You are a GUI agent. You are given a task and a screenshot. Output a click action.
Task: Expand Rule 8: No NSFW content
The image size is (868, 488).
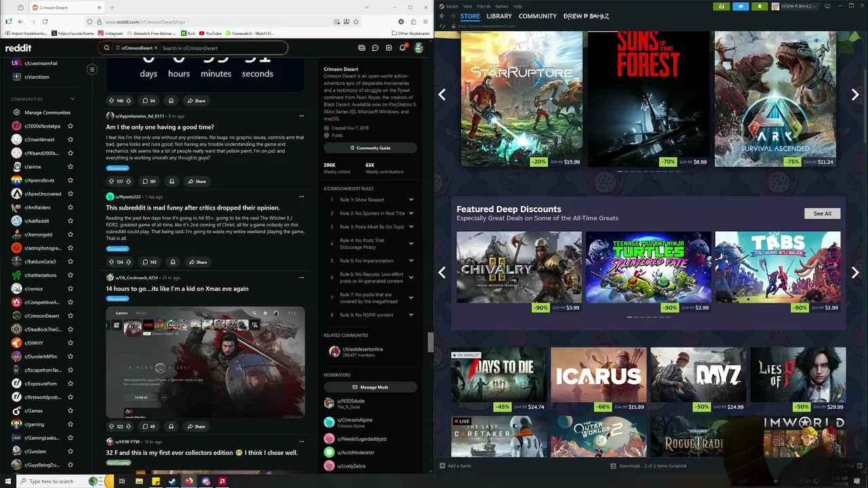coord(411,315)
